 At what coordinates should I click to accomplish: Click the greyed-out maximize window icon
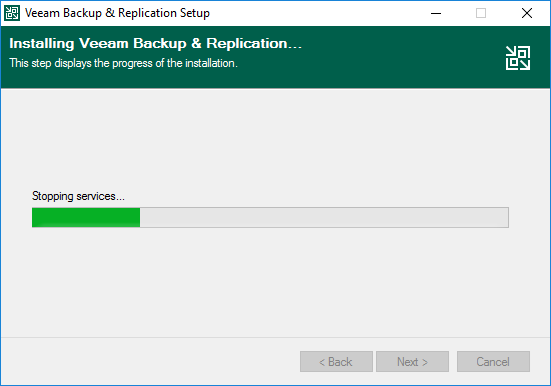pos(481,13)
